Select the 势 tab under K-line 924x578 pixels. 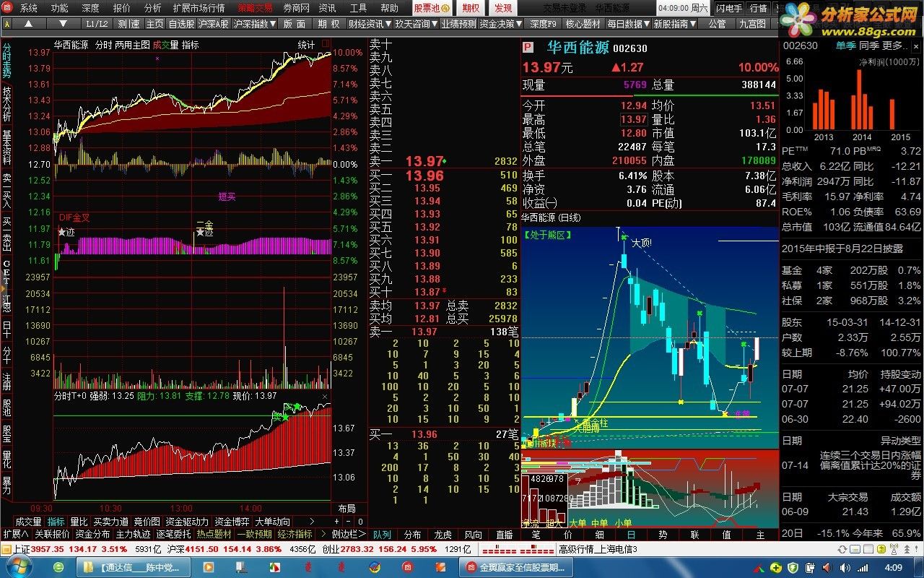663,535
